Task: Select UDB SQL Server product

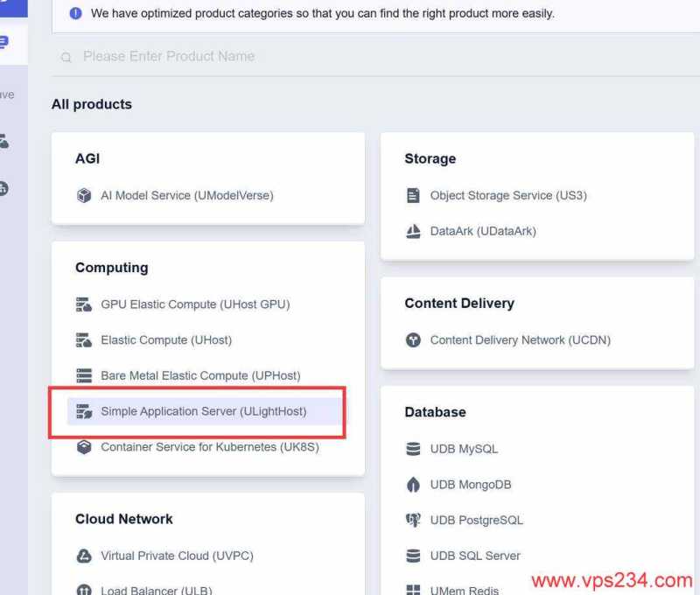Action: [x=475, y=556]
